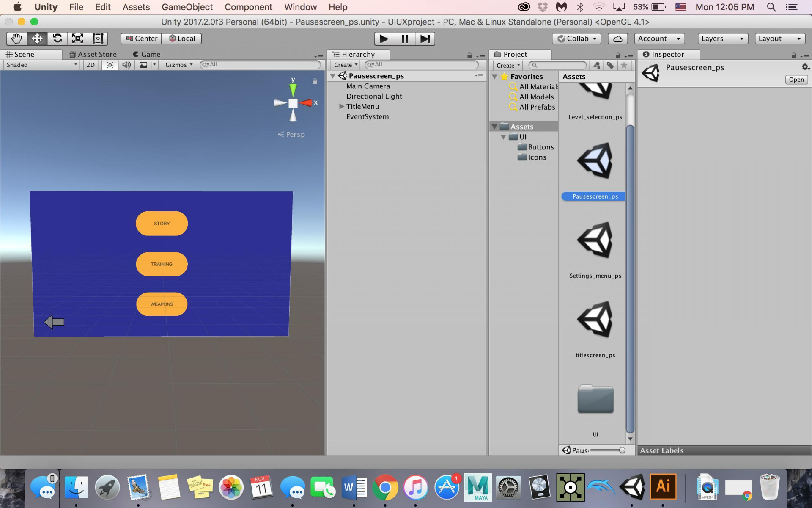The image size is (812, 508).
Task: Open the Account dropdown
Action: point(659,39)
